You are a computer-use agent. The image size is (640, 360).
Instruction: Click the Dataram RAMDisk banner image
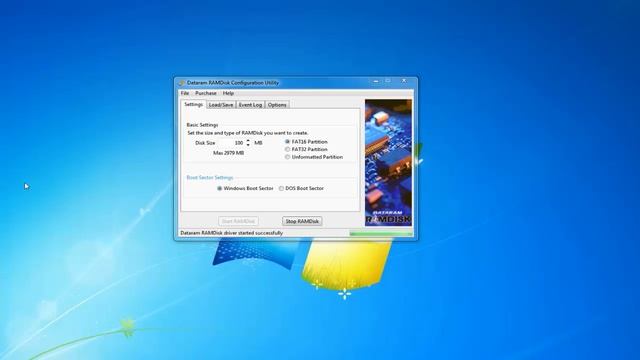pyautogui.click(x=388, y=163)
